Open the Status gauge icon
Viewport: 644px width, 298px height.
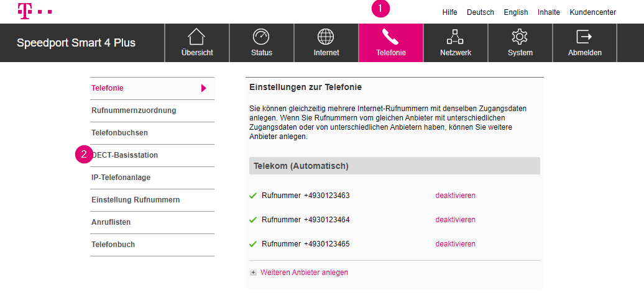(x=261, y=37)
